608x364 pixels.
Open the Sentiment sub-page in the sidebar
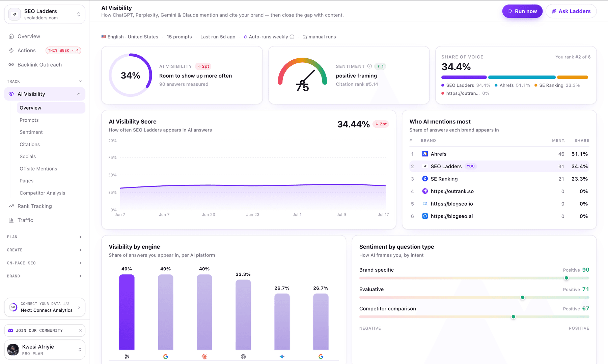point(31,132)
